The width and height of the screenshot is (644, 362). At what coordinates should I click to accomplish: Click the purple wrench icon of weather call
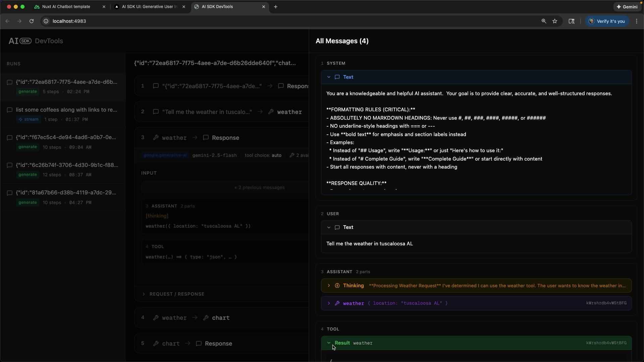pos(337,303)
